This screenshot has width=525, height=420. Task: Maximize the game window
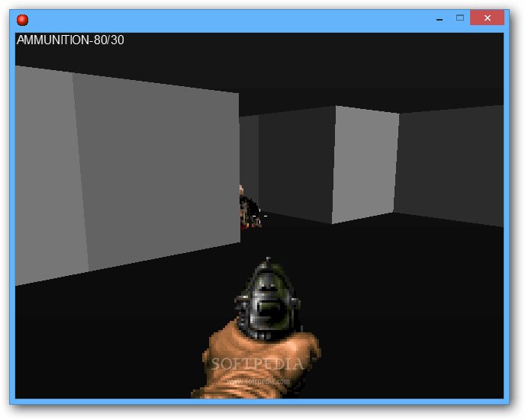coord(460,18)
